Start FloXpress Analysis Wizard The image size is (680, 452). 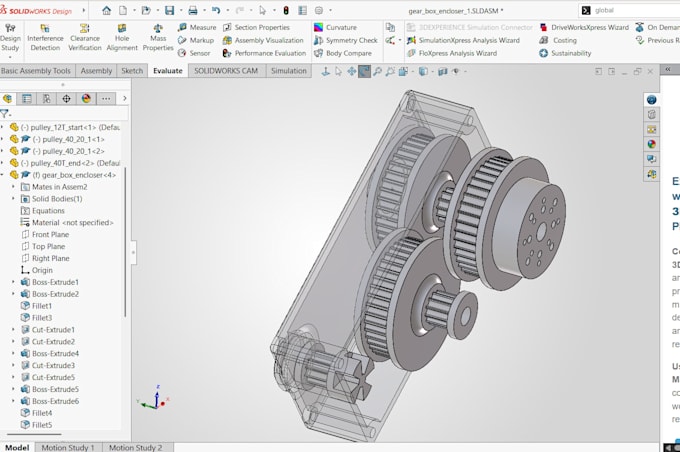pos(452,53)
